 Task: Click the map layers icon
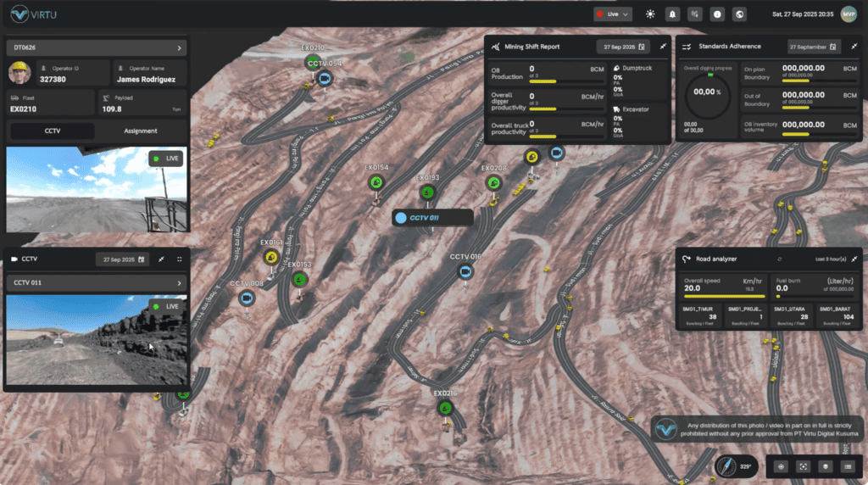click(825, 465)
